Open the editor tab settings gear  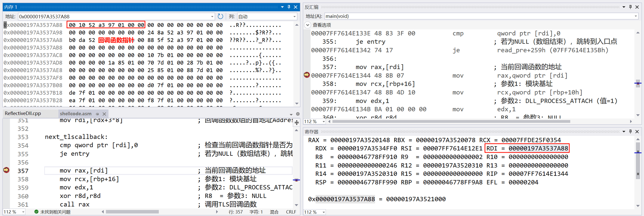(x=298, y=114)
